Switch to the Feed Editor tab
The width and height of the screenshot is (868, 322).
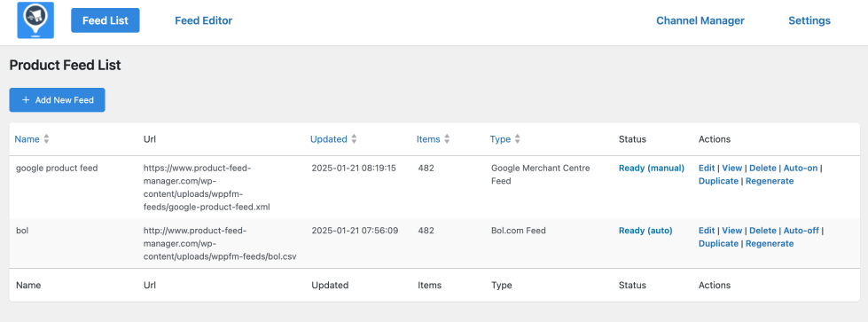tap(204, 20)
